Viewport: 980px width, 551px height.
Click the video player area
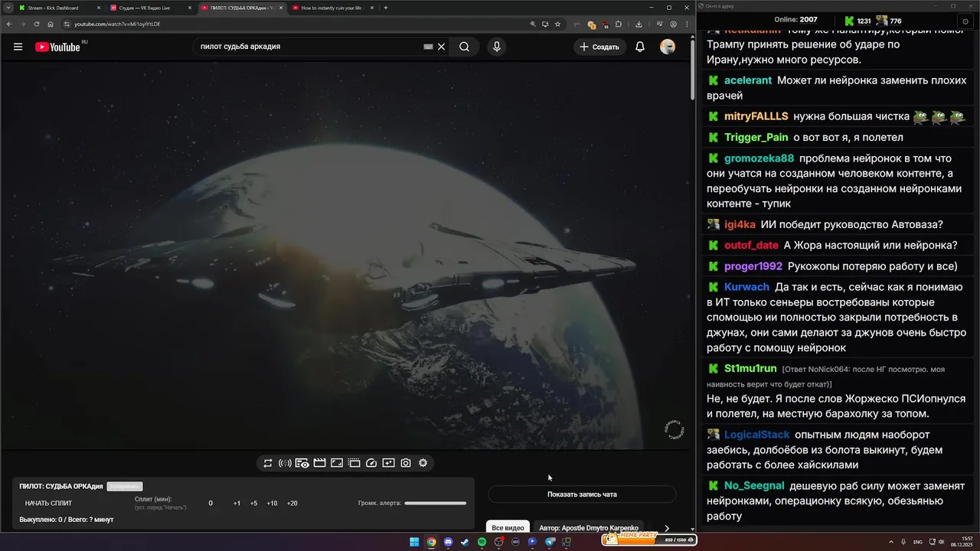point(345,255)
